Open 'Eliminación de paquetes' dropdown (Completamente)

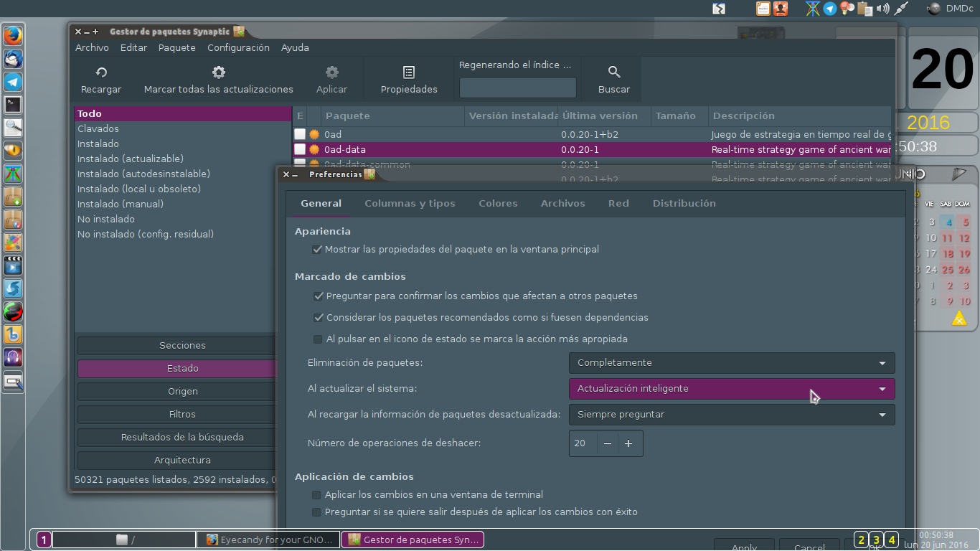[732, 363]
